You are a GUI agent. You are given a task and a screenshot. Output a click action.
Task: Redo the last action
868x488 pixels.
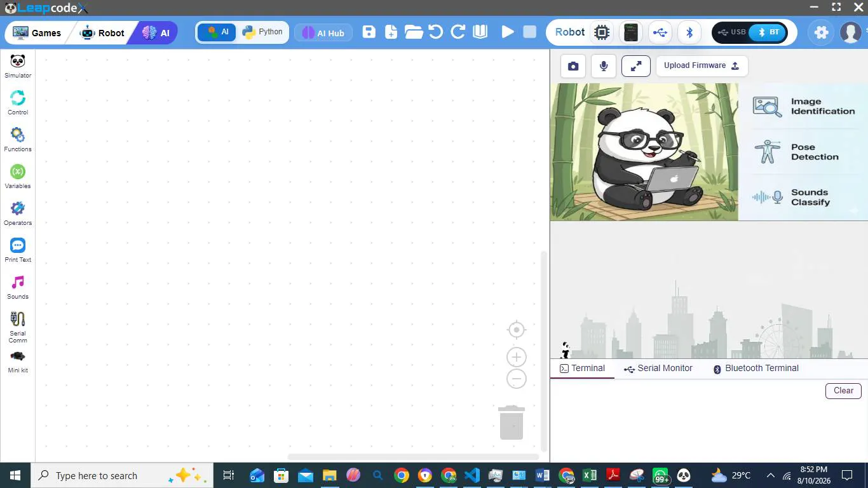pyautogui.click(x=458, y=32)
